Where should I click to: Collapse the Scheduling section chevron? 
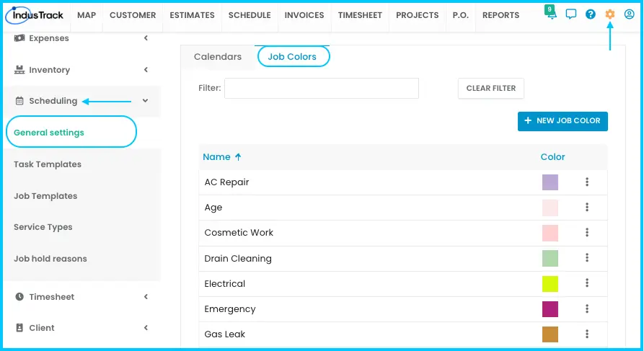[x=145, y=101]
